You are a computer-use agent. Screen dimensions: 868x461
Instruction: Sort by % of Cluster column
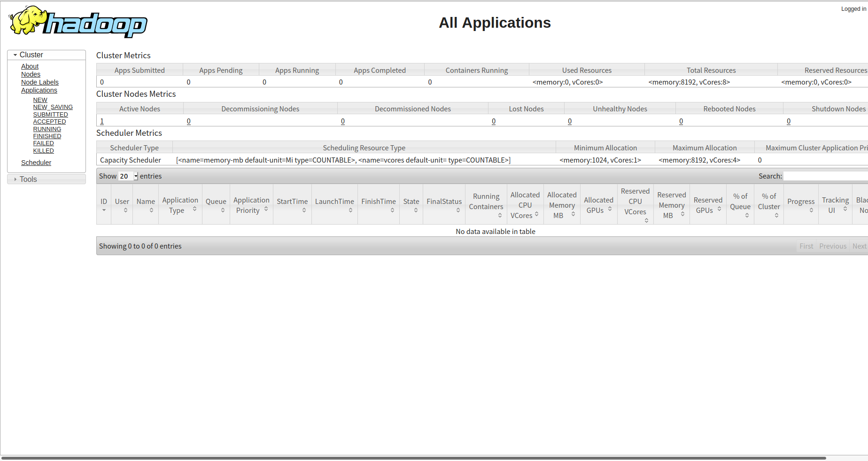(x=769, y=204)
